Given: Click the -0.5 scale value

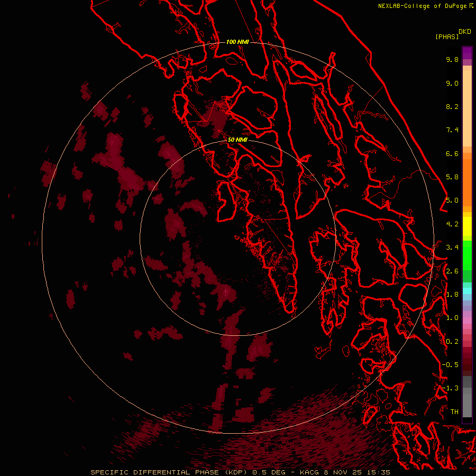Looking at the screenshot, I should (x=450, y=365).
